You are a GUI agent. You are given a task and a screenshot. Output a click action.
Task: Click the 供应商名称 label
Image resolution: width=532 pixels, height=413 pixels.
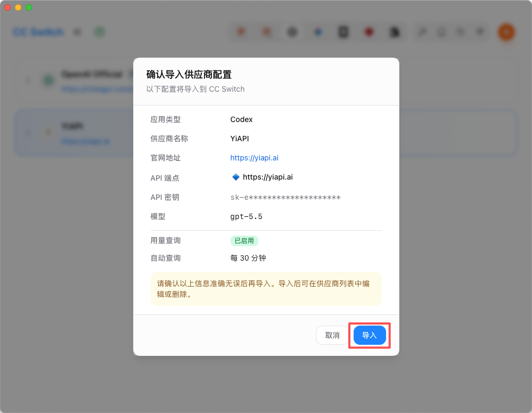[x=169, y=139]
